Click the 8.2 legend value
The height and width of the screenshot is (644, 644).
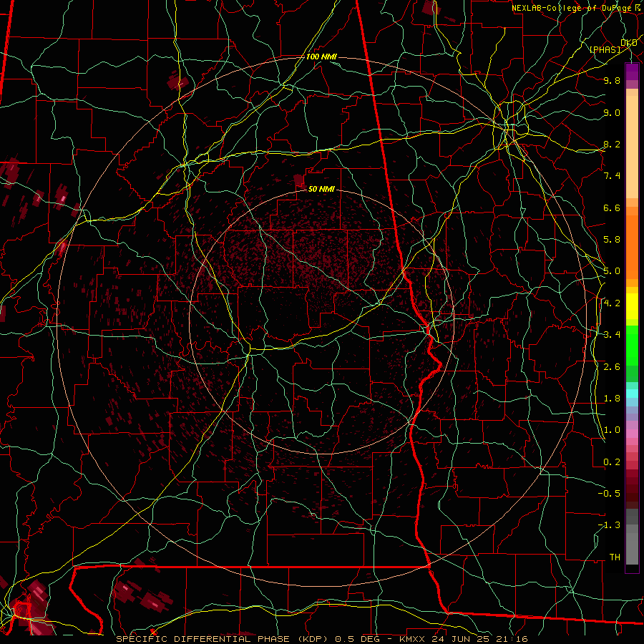(612, 144)
